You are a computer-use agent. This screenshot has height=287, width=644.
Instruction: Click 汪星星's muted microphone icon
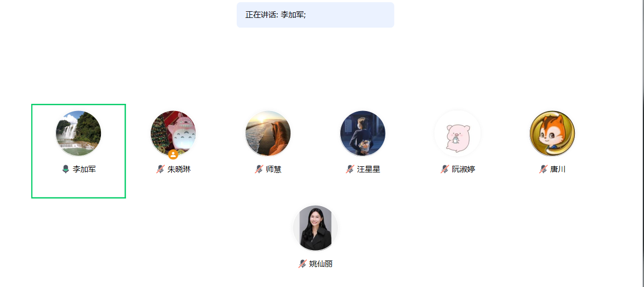(350, 169)
